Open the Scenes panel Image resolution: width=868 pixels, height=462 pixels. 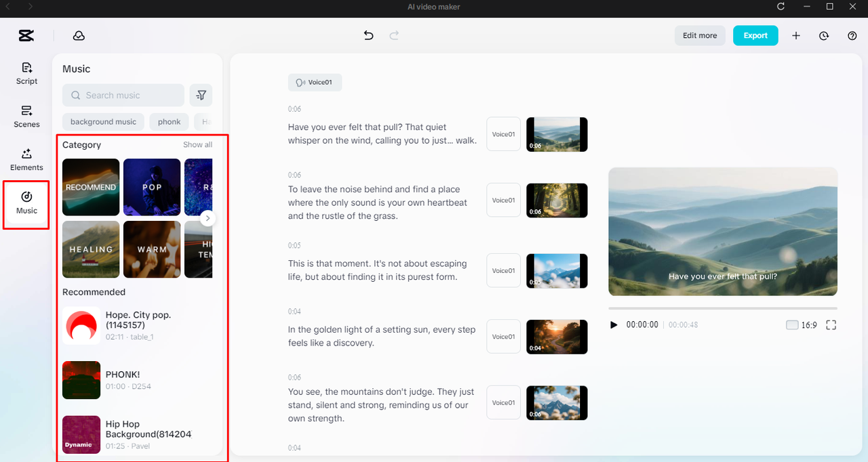click(x=26, y=117)
